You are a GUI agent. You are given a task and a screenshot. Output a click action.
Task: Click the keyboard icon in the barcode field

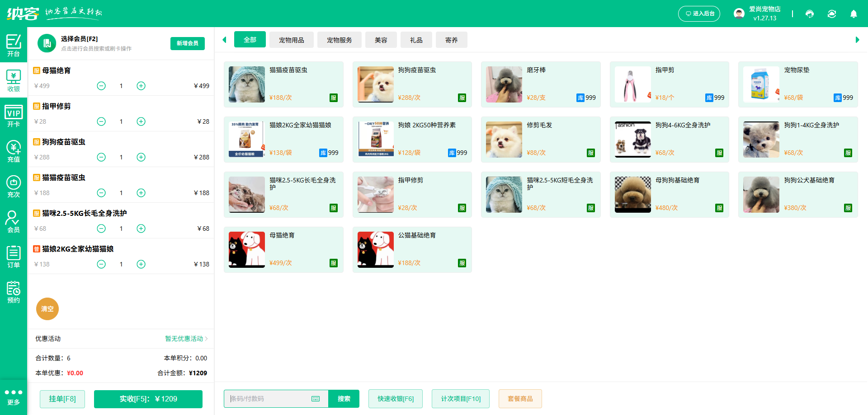tap(315, 399)
